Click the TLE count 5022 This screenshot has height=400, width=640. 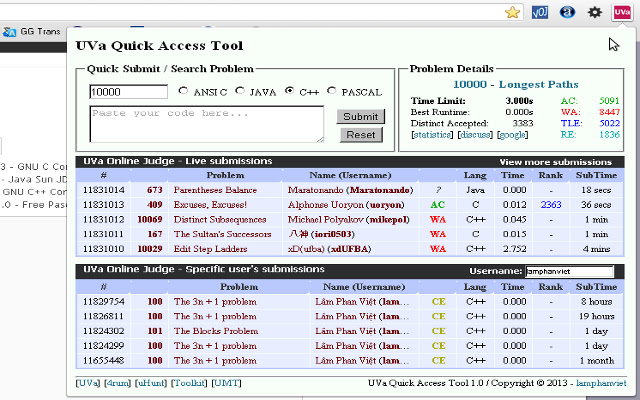[609, 123]
